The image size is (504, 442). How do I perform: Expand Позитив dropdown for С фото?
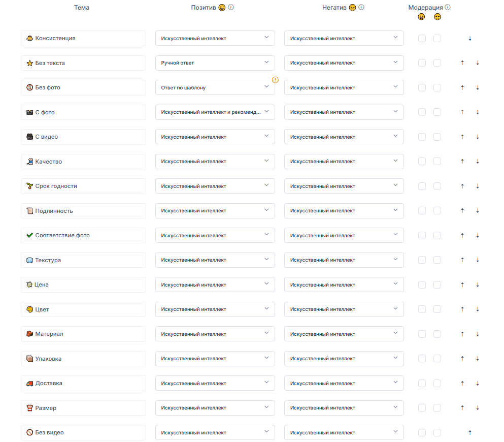(x=215, y=112)
